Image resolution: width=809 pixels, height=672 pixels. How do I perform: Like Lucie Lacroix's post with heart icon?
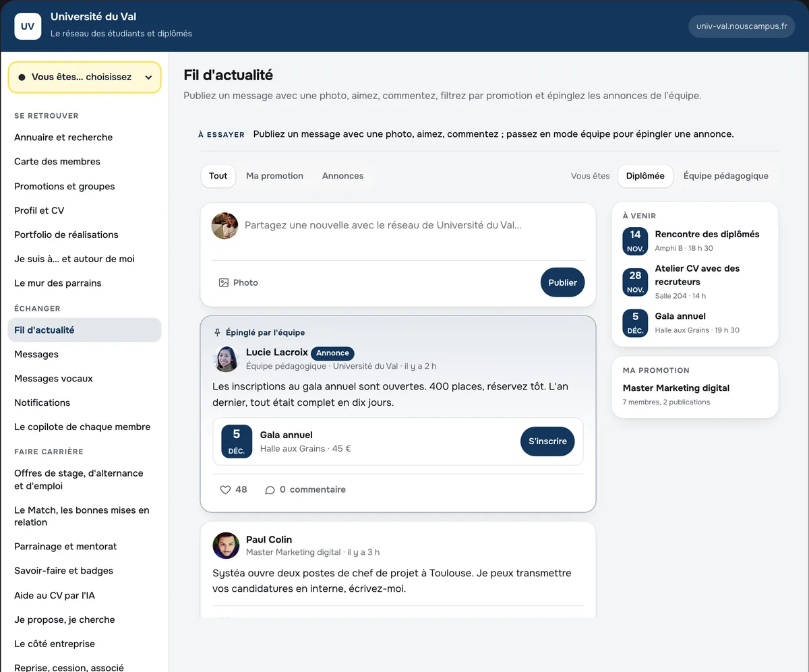pos(226,490)
